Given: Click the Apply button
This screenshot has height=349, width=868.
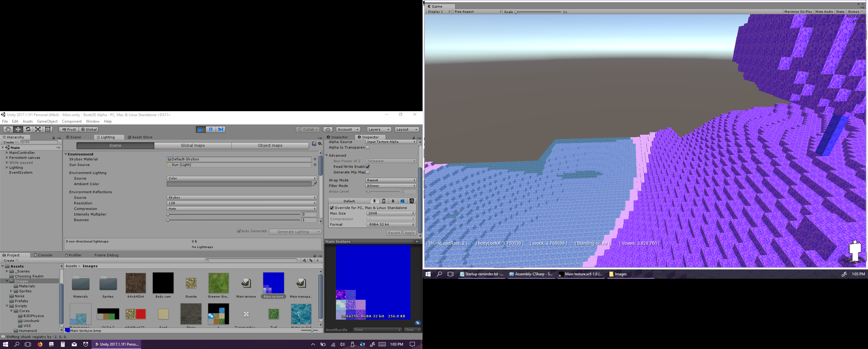Looking at the screenshot, I should tap(409, 233).
